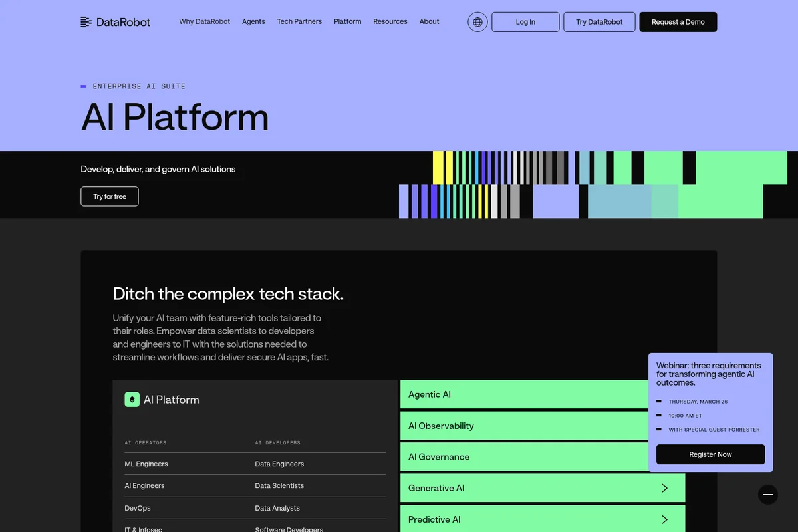This screenshot has height=532, width=798.
Task: Click the Try DataRobot button
Action: (x=598, y=21)
